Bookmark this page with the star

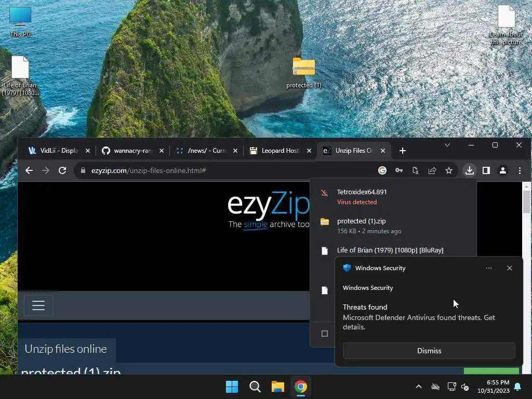pyautogui.click(x=449, y=170)
